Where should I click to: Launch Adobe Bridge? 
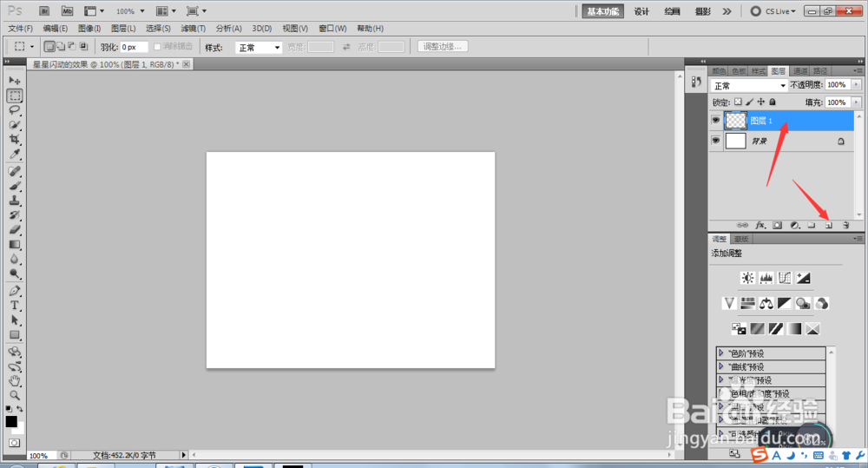click(44, 11)
